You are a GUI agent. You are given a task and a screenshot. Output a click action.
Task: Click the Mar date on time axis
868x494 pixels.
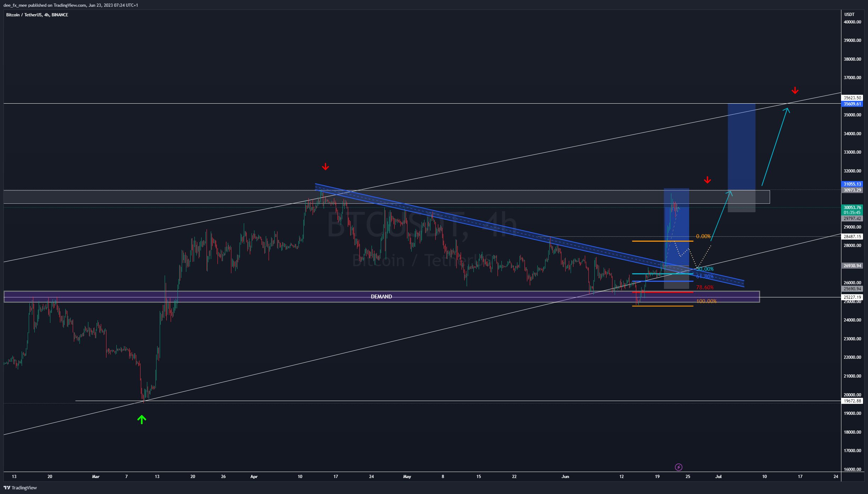(x=96, y=477)
